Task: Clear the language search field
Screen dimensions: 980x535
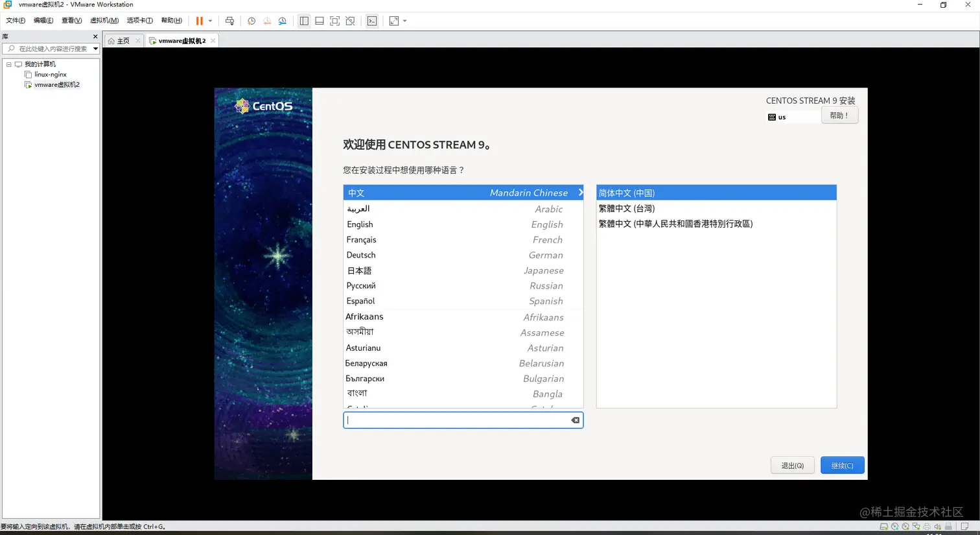Action: point(575,420)
